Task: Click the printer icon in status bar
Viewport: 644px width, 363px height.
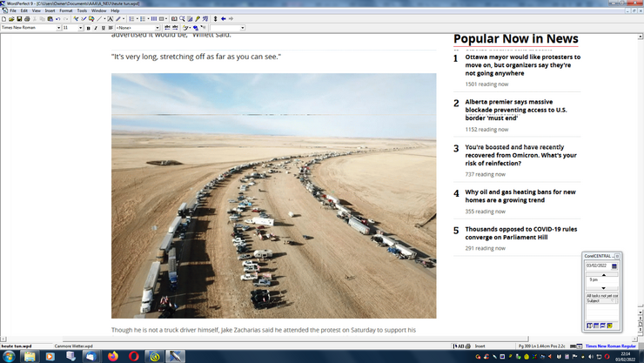Action: [468, 346]
